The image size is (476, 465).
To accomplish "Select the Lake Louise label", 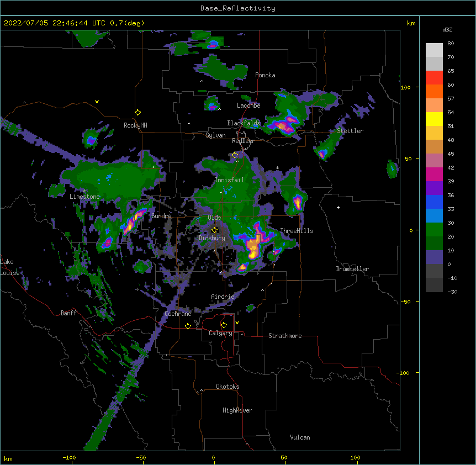I will coord(10,267).
